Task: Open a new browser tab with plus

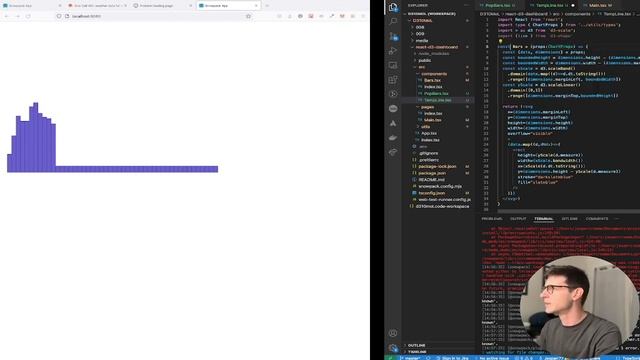Action: pyautogui.click(x=267, y=6)
